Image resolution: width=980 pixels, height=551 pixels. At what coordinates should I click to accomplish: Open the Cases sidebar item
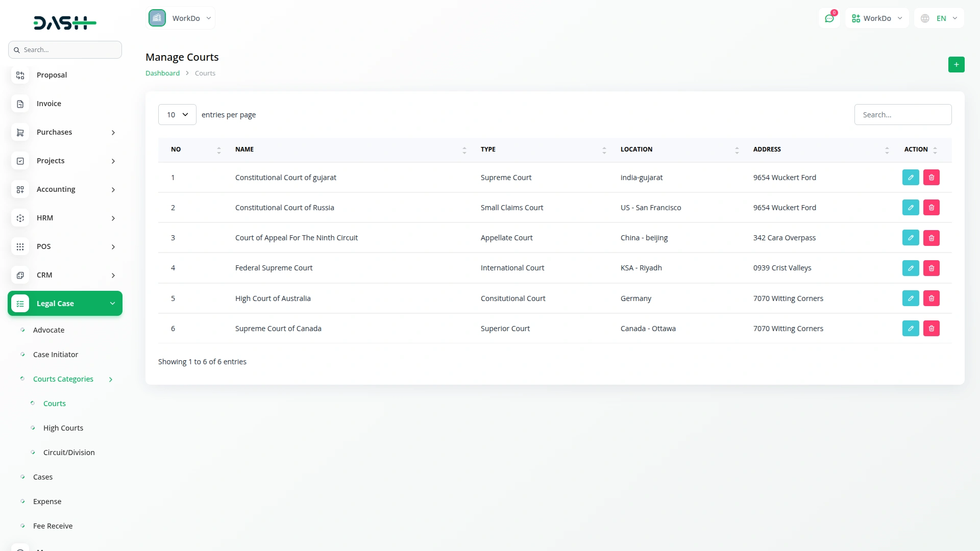coord(43,477)
